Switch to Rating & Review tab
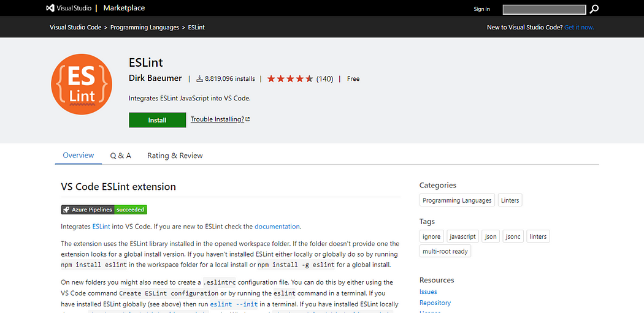The width and height of the screenshot is (644, 313). point(175,156)
